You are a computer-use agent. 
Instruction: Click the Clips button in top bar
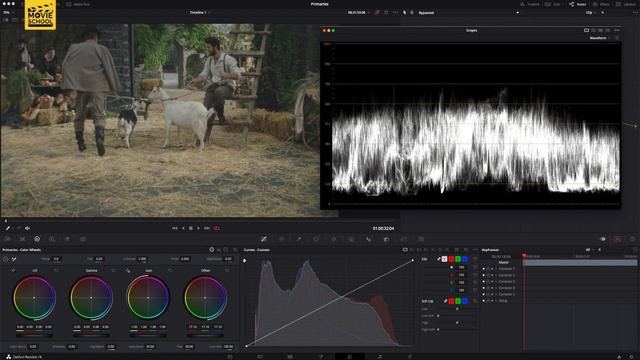click(553, 4)
